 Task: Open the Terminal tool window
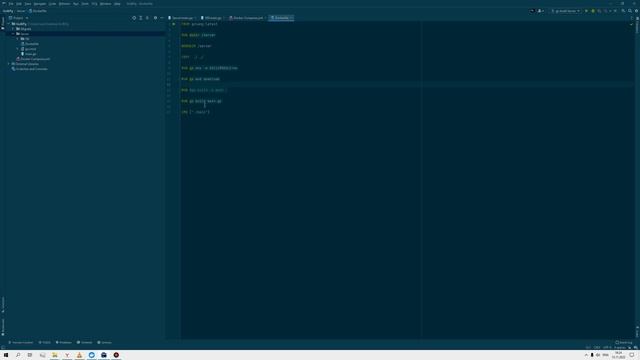pos(85,342)
